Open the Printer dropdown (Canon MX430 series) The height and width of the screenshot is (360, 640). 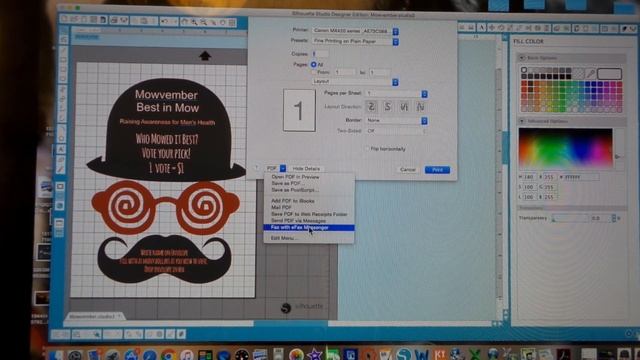(x=355, y=31)
